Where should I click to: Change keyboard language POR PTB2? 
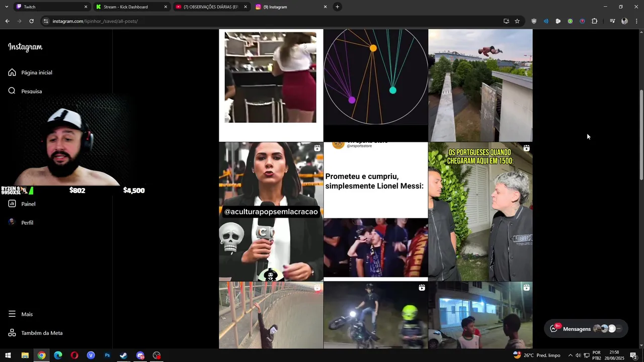click(x=597, y=355)
